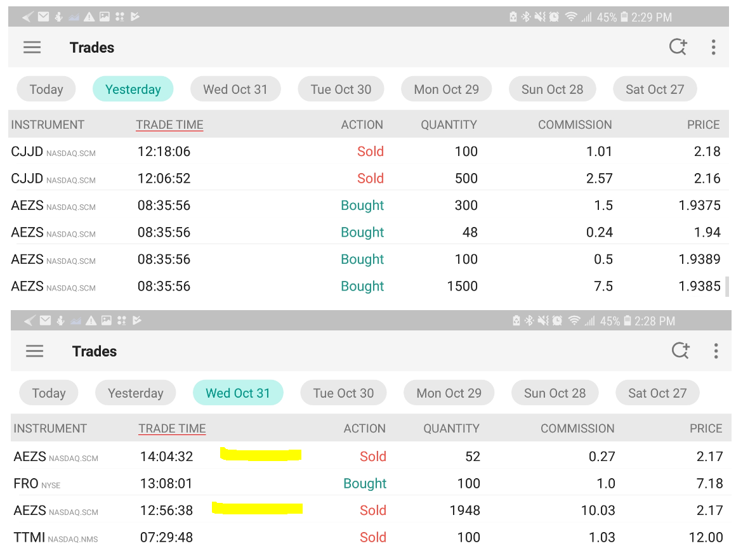This screenshot has width=736, height=560.
Task: Sort by TRADE TIME column in bottom table
Action: click(172, 429)
